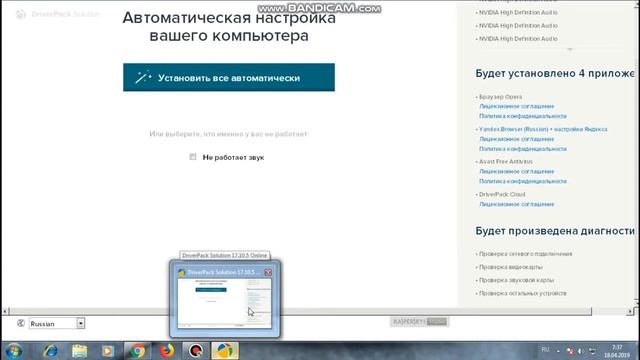Image resolution: width=640 pixels, height=360 pixels.
Task: Open Yandex.Browser's "Лицензионное соглашение" link
Action: [x=516, y=139]
